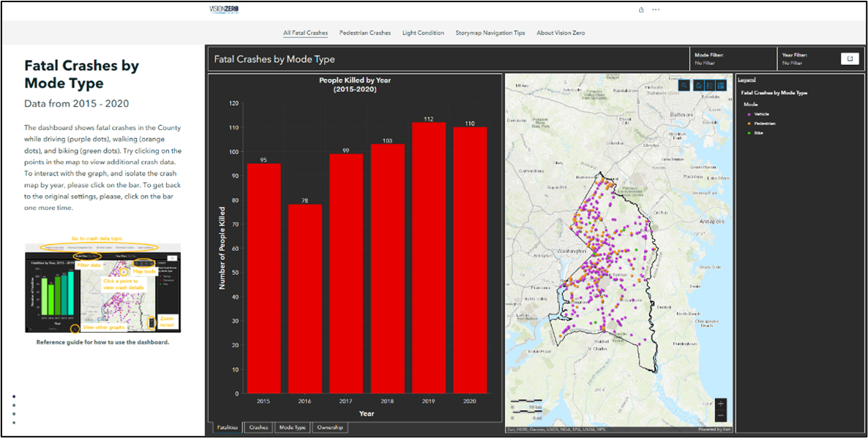Zoom in on the map
Screen dimensions: 868x438
pyautogui.click(x=721, y=404)
